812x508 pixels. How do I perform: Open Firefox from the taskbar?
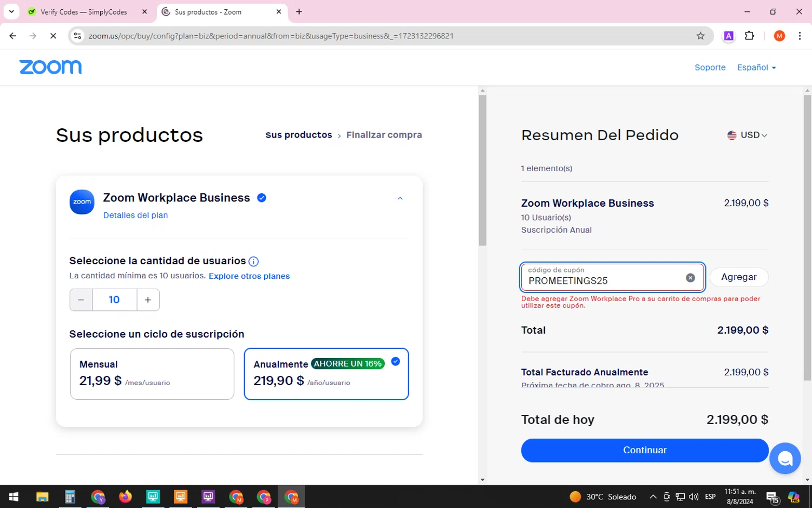click(x=125, y=497)
